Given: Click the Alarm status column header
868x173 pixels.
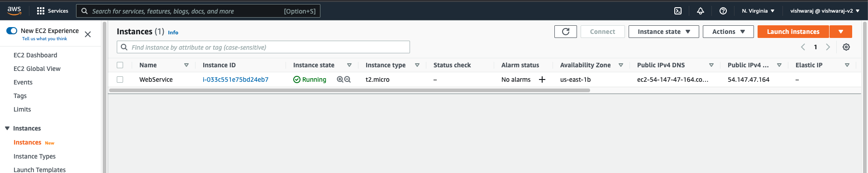Looking at the screenshot, I should pyautogui.click(x=520, y=65).
